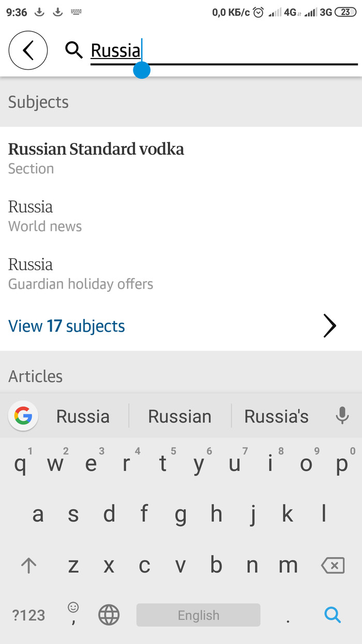Choose the "Russia's" keyboard suggestion
The width and height of the screenshot is (362, 644).
point(276,416)
